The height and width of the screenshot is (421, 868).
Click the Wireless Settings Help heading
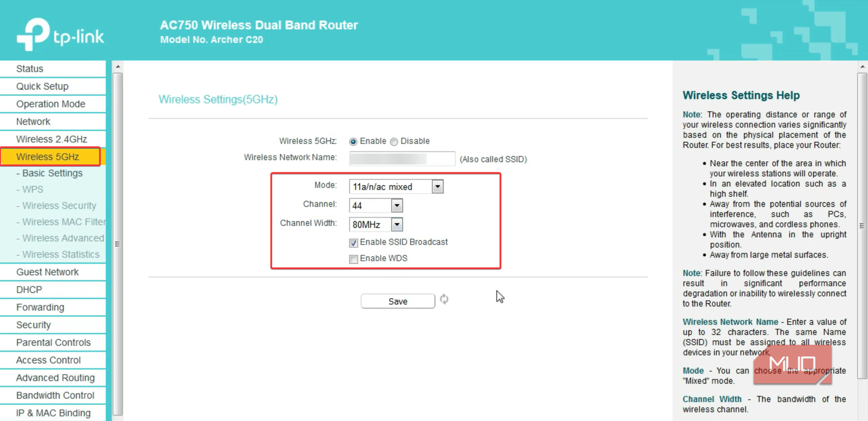coord(741,95)
